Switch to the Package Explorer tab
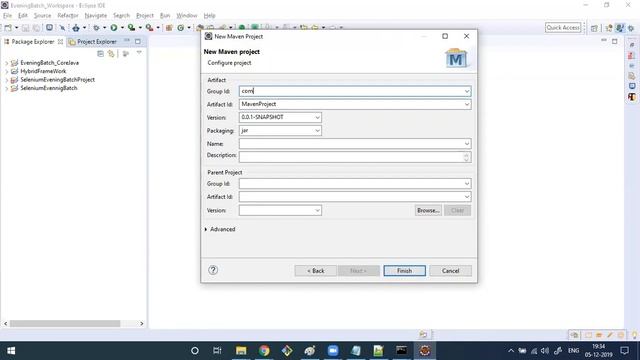Viewport: 640px width, 360px height. click(33, 42)
